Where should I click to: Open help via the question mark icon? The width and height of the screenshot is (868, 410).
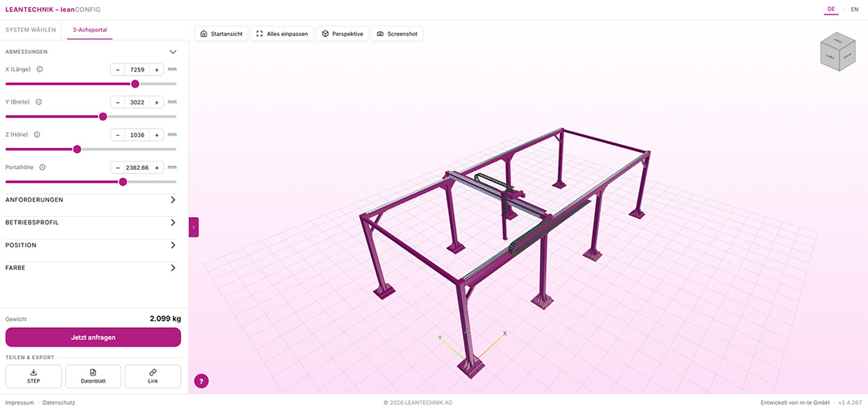[202, 380]
